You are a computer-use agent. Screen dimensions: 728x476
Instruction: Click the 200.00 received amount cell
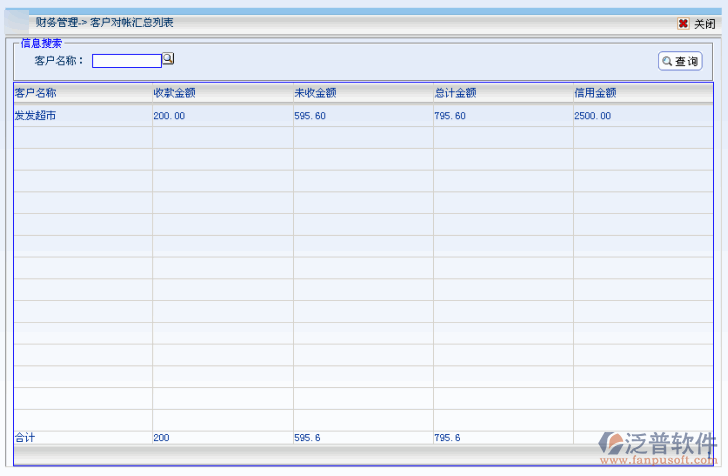coord(169,116)
